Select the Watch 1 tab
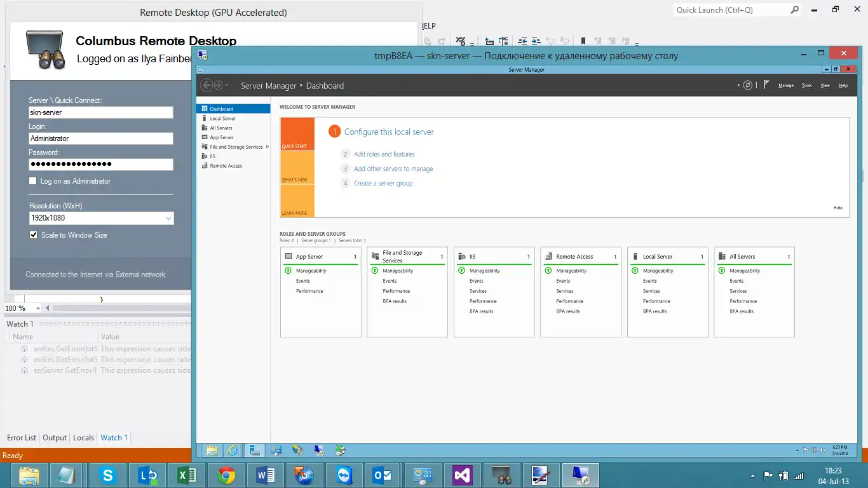868x488 pixels. [114, 438]
